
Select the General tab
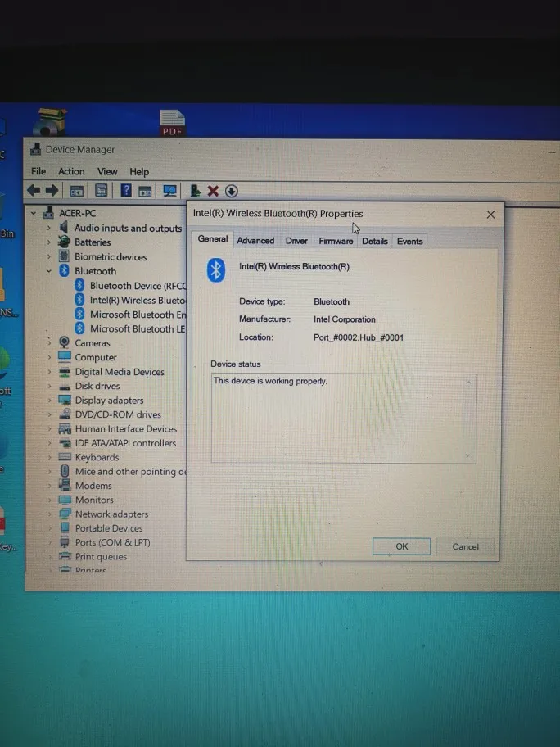212,238
